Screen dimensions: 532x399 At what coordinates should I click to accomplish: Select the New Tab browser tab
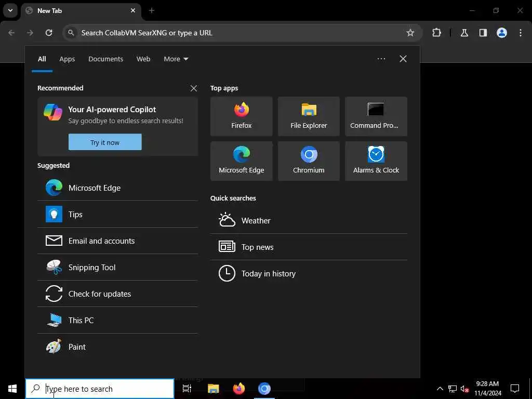point(81,10)
